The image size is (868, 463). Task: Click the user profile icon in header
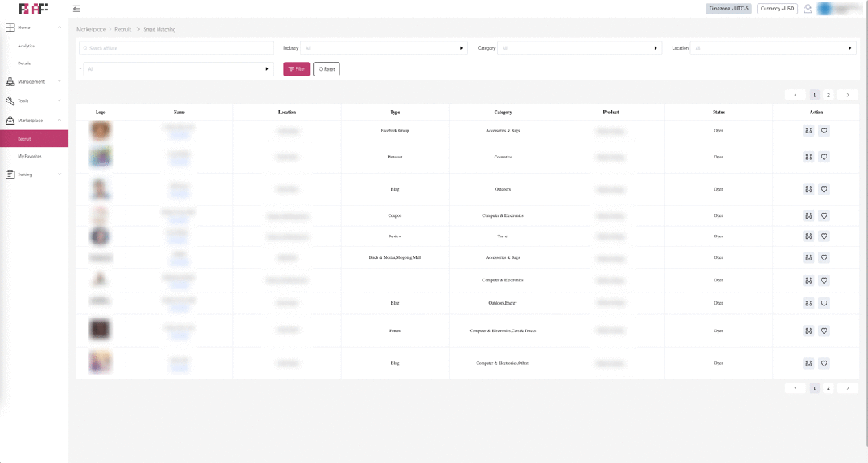(x=808, y=9)
